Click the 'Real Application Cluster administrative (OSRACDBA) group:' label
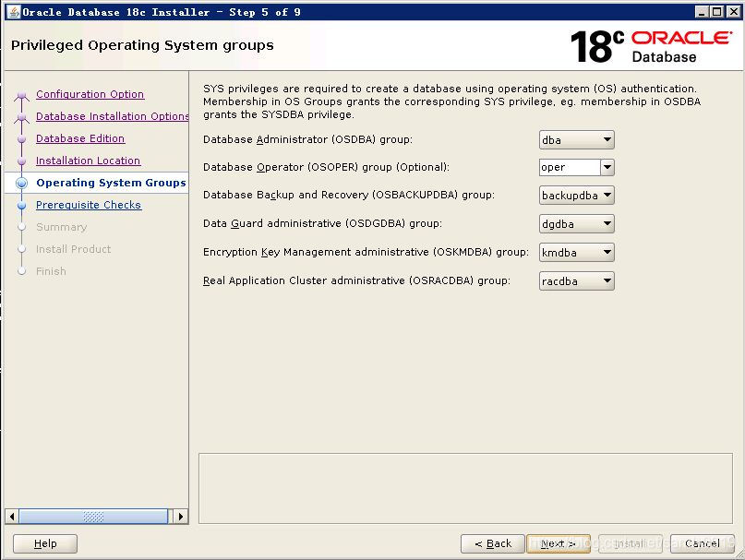This screenshot has width=745, height=560. click(x=356, y=280)
